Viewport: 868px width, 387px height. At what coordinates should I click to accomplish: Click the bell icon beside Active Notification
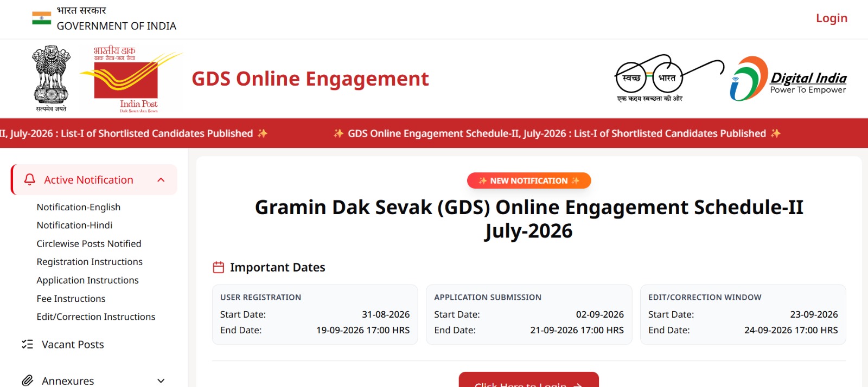point(30,179)
